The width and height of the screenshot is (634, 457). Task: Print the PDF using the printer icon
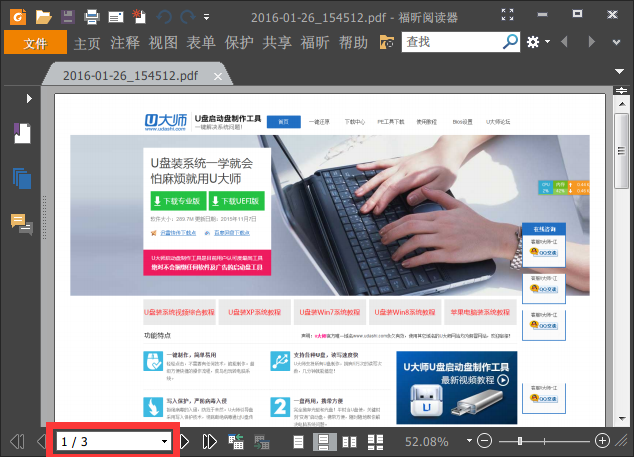click(x=92, y=17)
